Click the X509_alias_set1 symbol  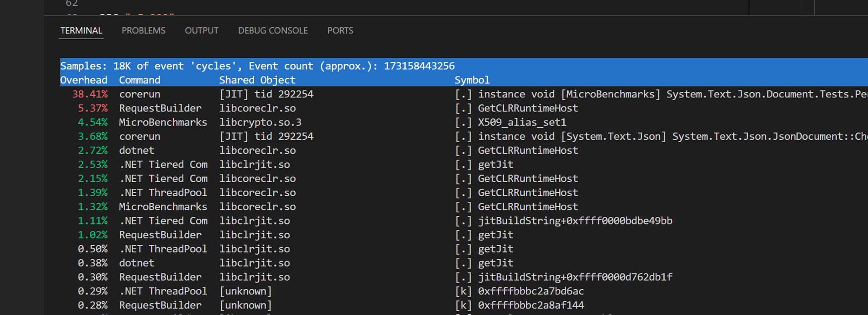tap(522, 122)
